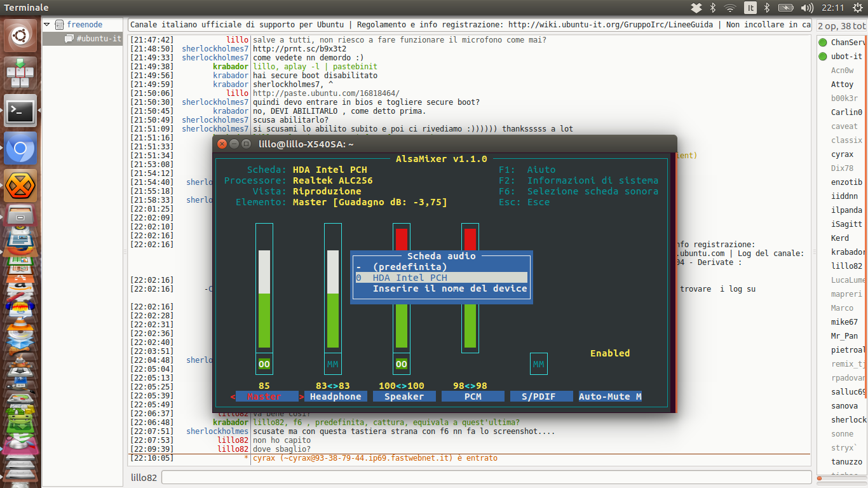Screen dimensions: 868x488
Task: Select the PCM mixer channel label
Action: point(473,396)
